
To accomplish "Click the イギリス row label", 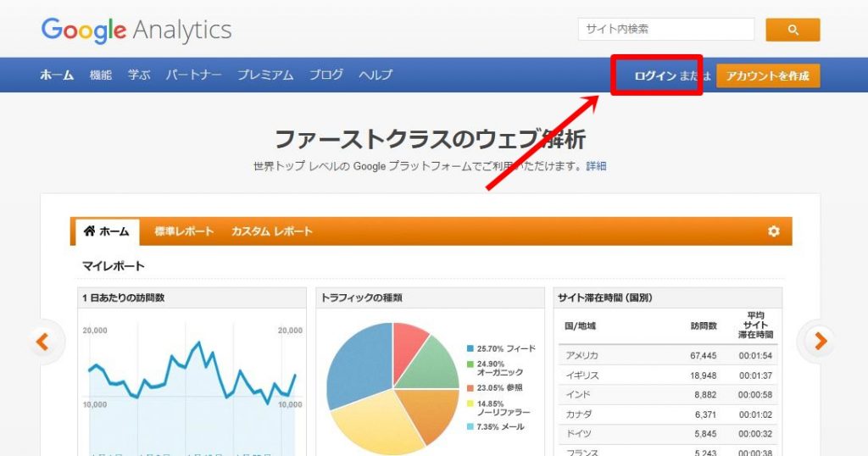I will (x=582, y=375).
